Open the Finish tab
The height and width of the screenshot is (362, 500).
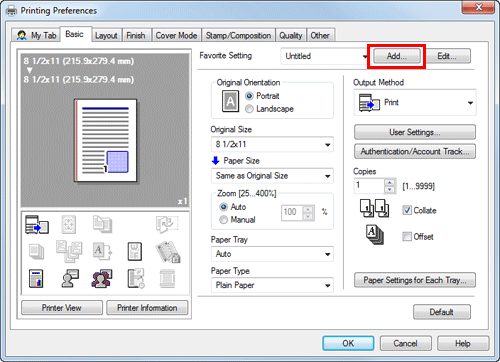click(x=136, y=35)
